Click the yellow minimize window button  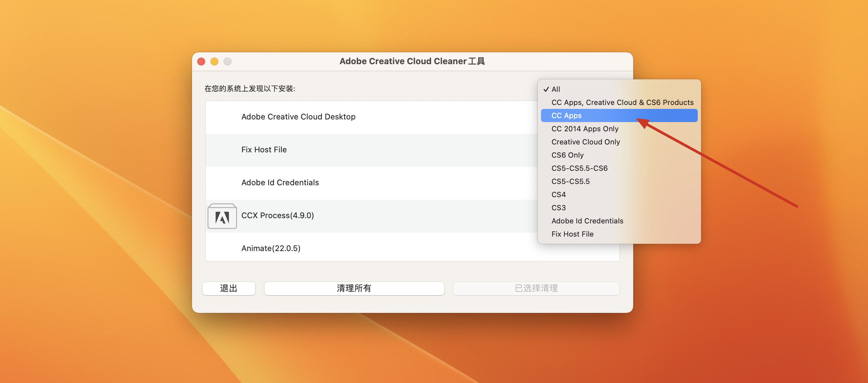click(214, 62)
